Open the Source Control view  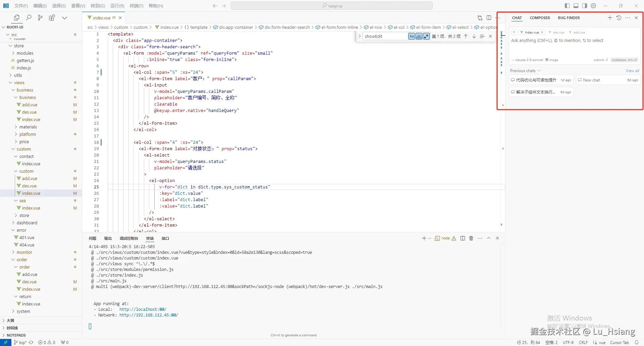pos(40,18)
